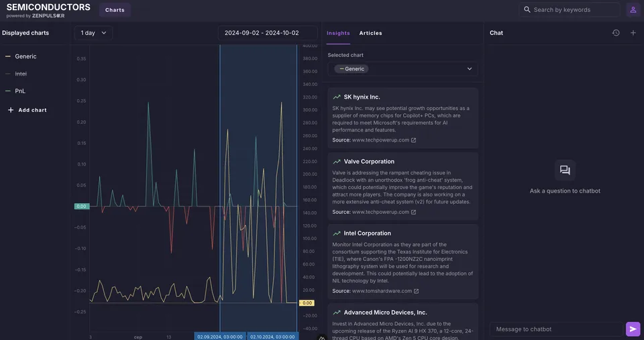644x340 pixels.
Task: Switch to the Articles tab
Action: (370, 33)
